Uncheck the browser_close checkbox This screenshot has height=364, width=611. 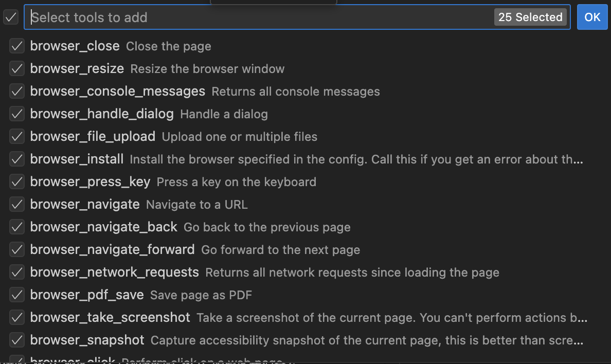click(x=17, y=46)
